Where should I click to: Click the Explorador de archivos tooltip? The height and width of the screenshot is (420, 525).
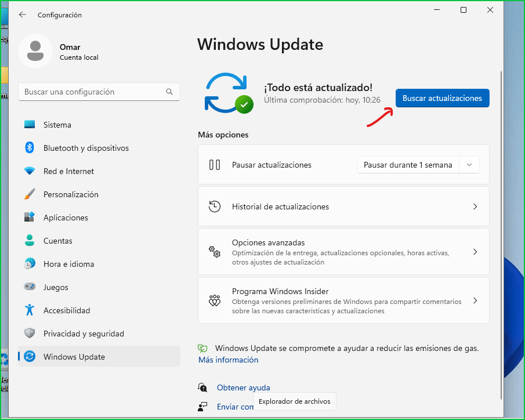(x=295, y=401)
